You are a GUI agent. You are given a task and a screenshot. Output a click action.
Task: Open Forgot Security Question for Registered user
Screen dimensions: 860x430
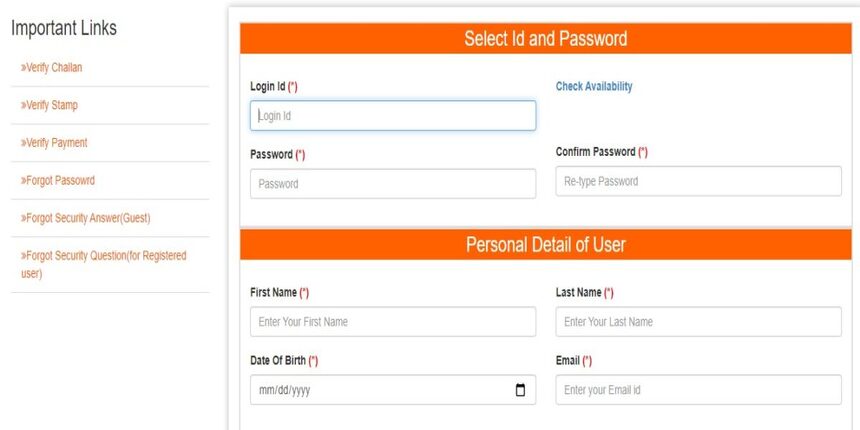(104, 264)
